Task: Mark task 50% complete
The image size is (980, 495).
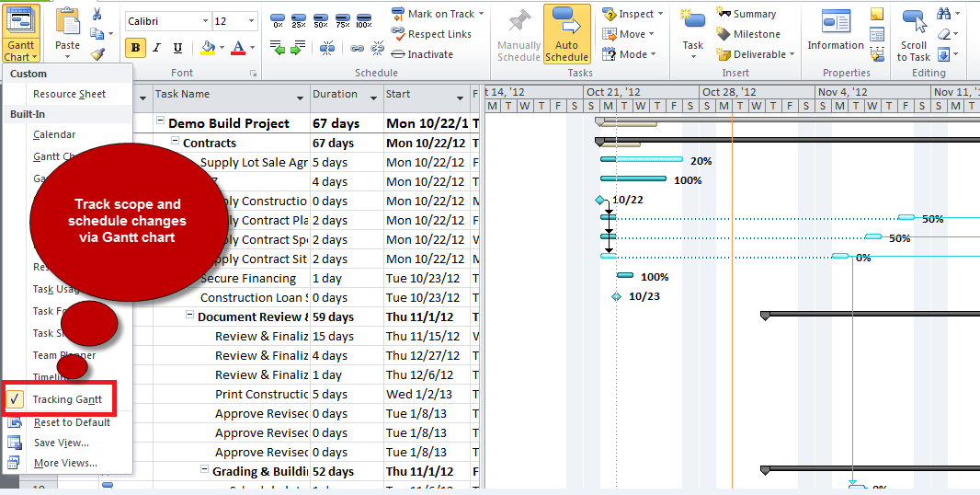Action: (x=321, y=20)
